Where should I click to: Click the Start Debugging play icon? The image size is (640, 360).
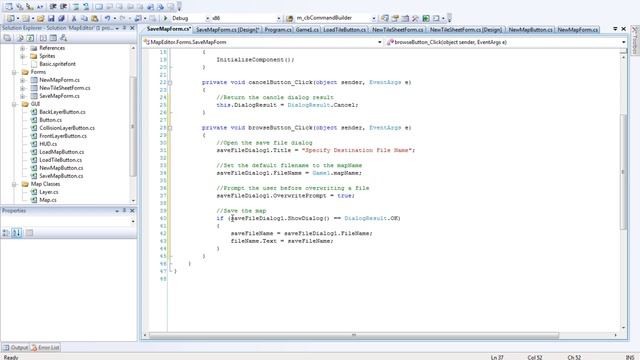(165, 18)
